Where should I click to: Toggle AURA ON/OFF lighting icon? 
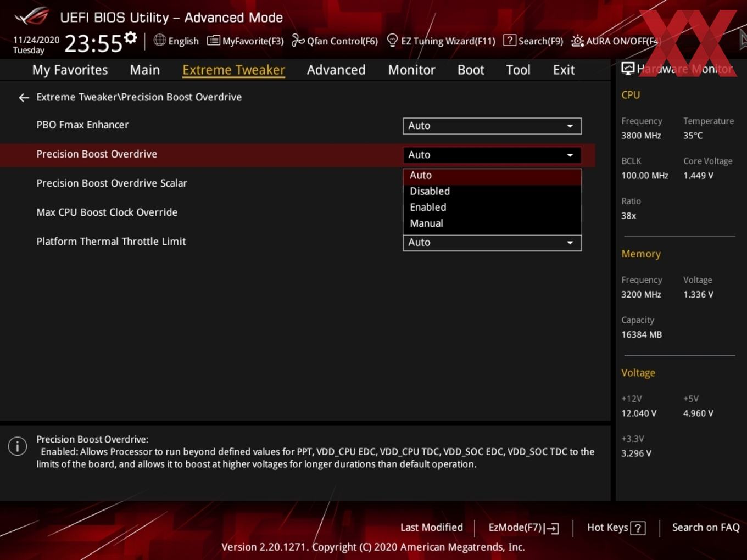(577, 41)
